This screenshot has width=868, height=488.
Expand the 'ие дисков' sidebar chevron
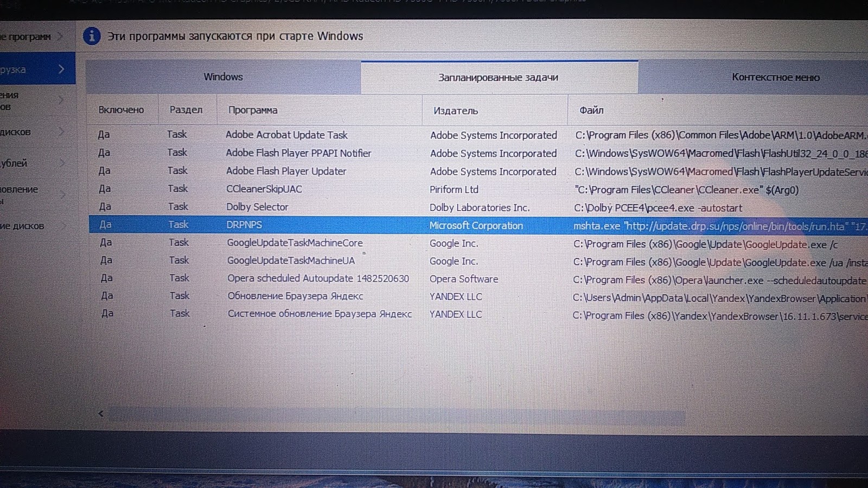pyautogui.click(x=63, y=226)
